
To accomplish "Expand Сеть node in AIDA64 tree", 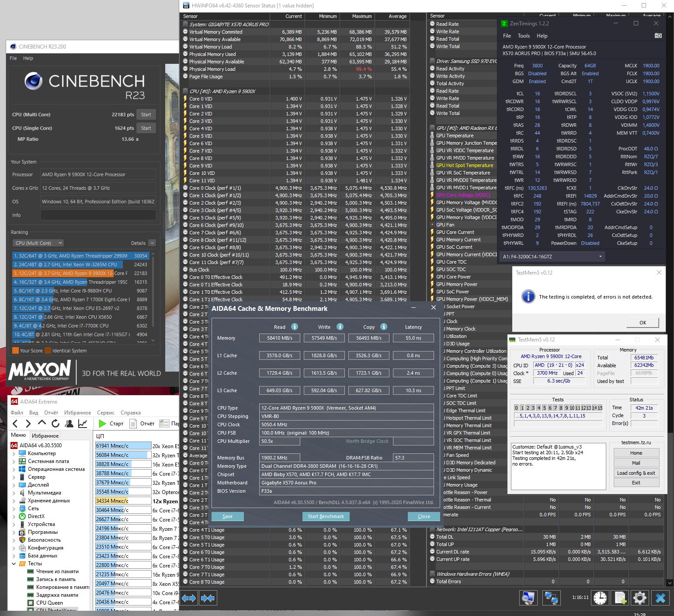I will click(x=14, y=508).
